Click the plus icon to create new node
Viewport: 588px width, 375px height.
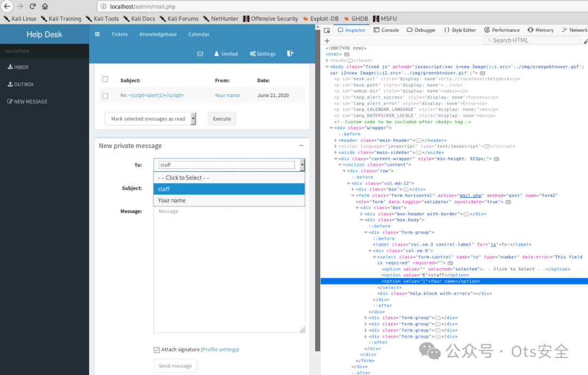pos(327,40)
